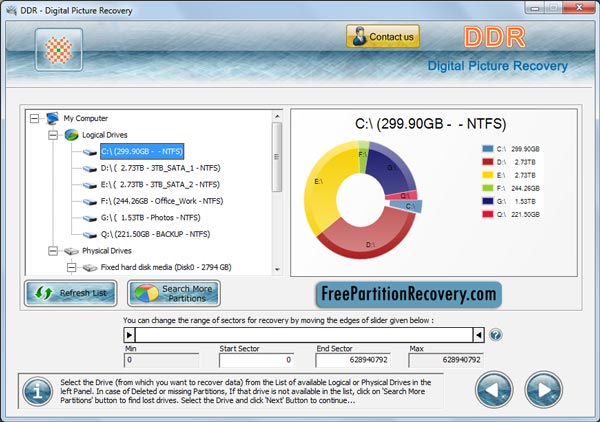Screen dimensions: 600x422
Task: Click the tree scrollbar up arrow
Action: (x=277, y=116)
